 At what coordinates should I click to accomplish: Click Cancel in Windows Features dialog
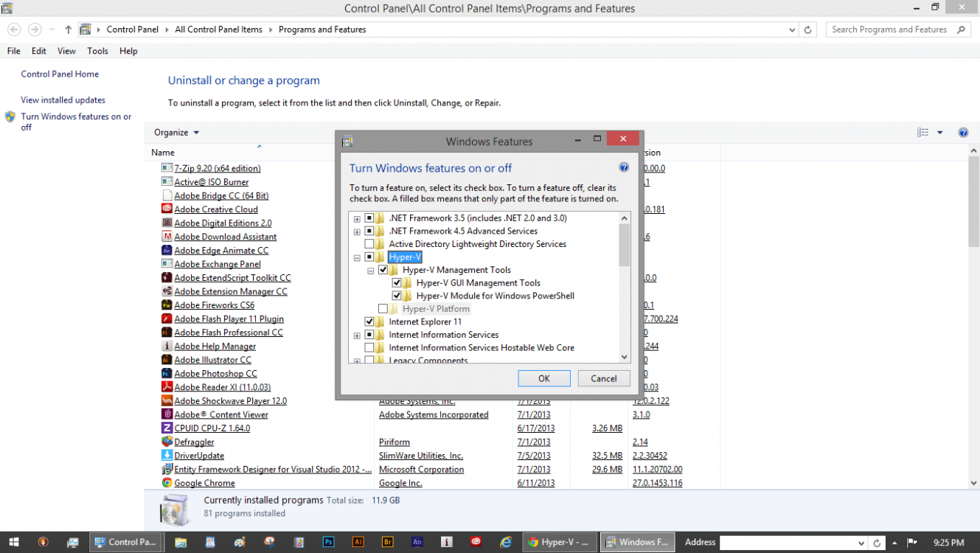point(603,378)
